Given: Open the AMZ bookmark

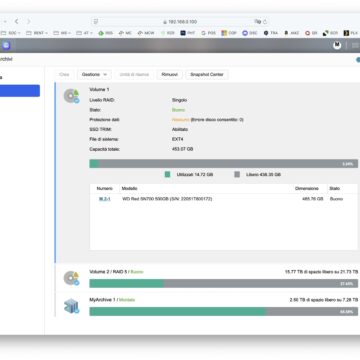Looking at the screenshot, I should (x=291, y=33).
